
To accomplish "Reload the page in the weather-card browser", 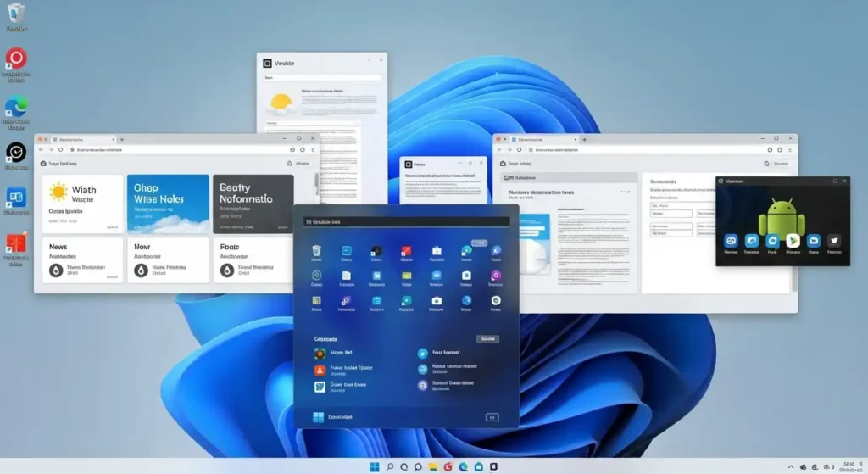I will click(61, 149).
